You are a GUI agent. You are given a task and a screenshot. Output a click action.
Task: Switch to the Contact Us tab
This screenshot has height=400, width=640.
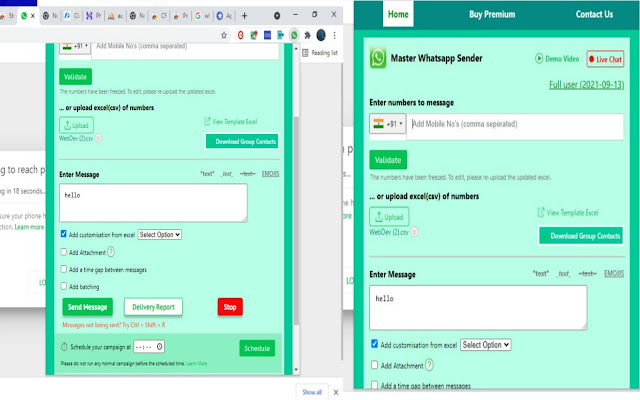click(594, 14)
